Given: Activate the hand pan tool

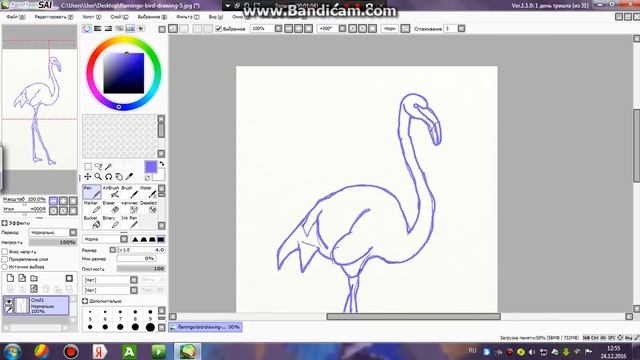Looking at the screenshot, I should pos(119,177).
